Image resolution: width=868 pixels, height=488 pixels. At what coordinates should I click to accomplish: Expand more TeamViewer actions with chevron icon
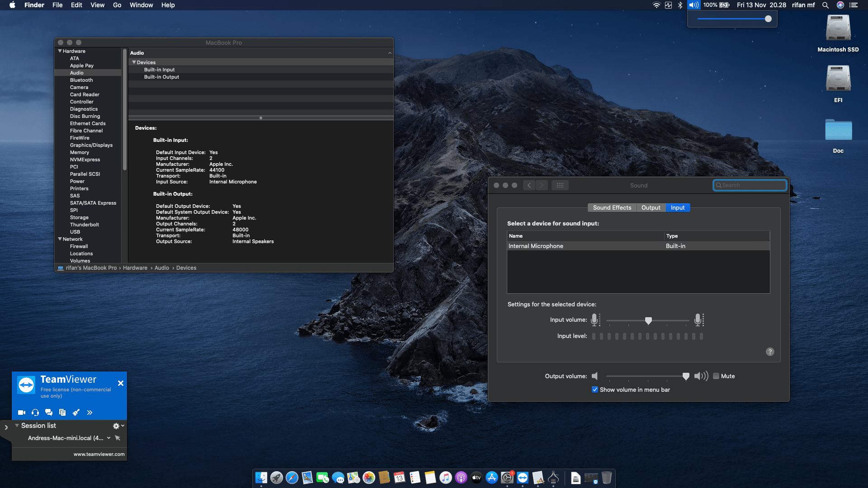click(x=90, y=412)
